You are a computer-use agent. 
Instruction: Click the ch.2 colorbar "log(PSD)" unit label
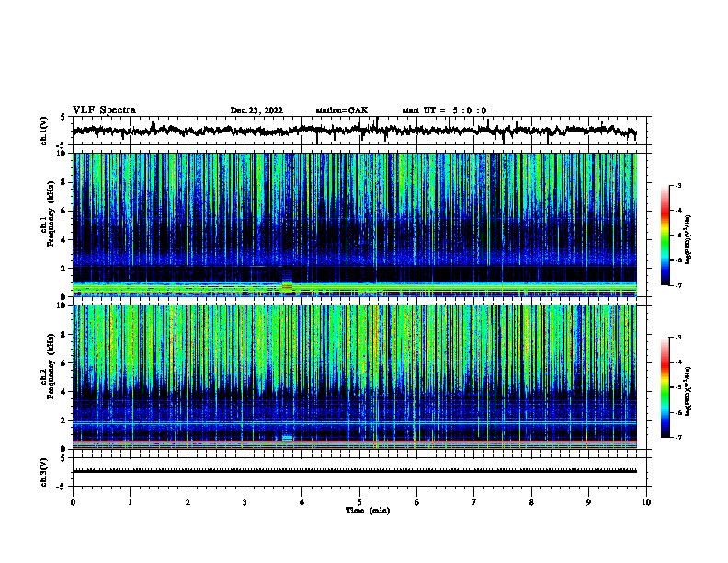tap(688, 391)
